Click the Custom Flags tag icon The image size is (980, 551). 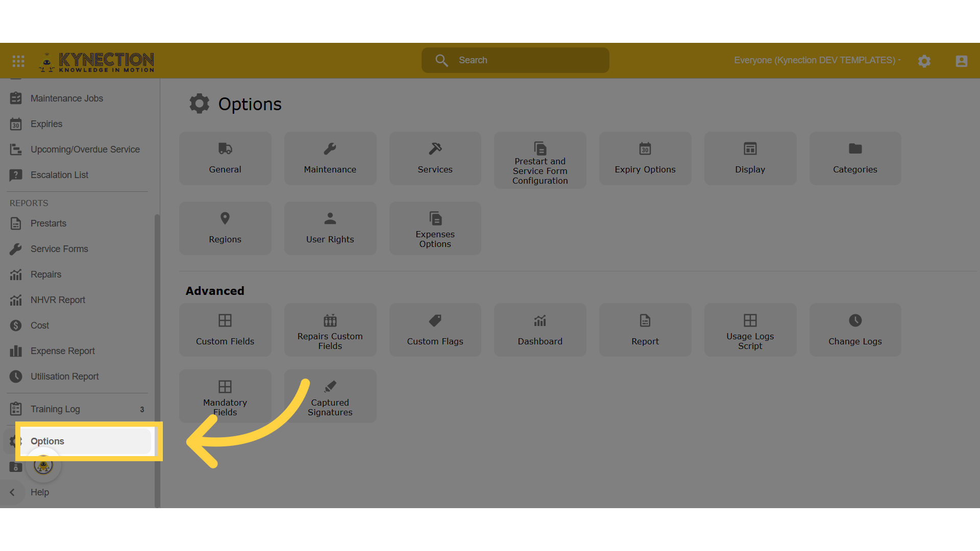(x=435, y=320)
